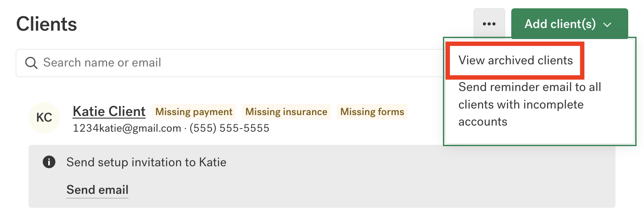644x224 pixels.
Task: Click the phone number (555) 555-5555
Action: 230,128
